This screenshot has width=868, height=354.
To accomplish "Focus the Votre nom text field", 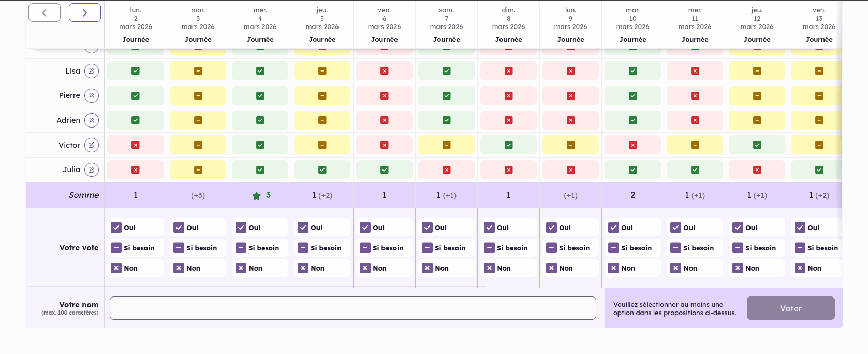I will pyautogui.click(x=353, y=308).
